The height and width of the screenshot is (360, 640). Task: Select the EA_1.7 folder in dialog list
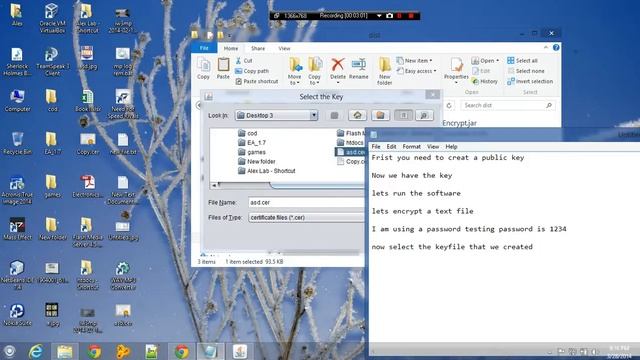tap(251, 142)
